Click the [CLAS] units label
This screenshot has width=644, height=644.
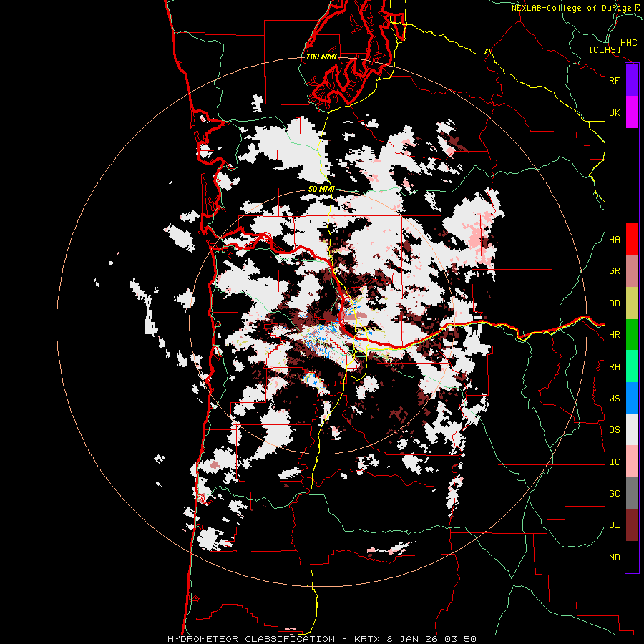point(605,50)
